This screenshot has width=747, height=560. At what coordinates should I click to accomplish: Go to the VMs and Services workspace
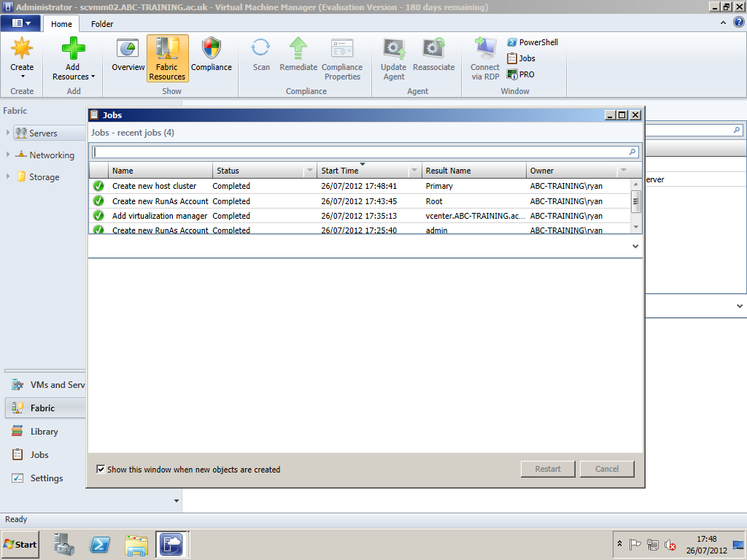46,385
